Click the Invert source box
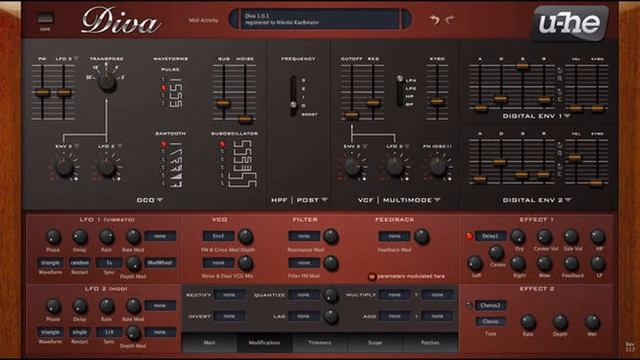This screenshot has height=360, width=640. point(229,316)
